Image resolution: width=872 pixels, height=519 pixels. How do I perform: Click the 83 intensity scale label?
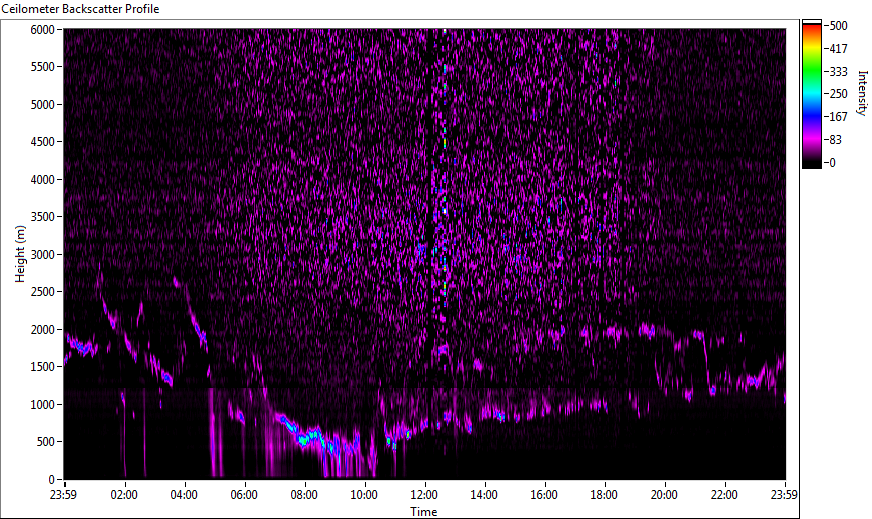tap(836, 140)
